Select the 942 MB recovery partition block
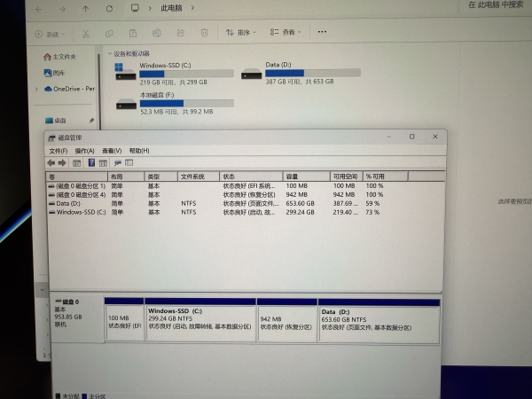 coord(287,319)
